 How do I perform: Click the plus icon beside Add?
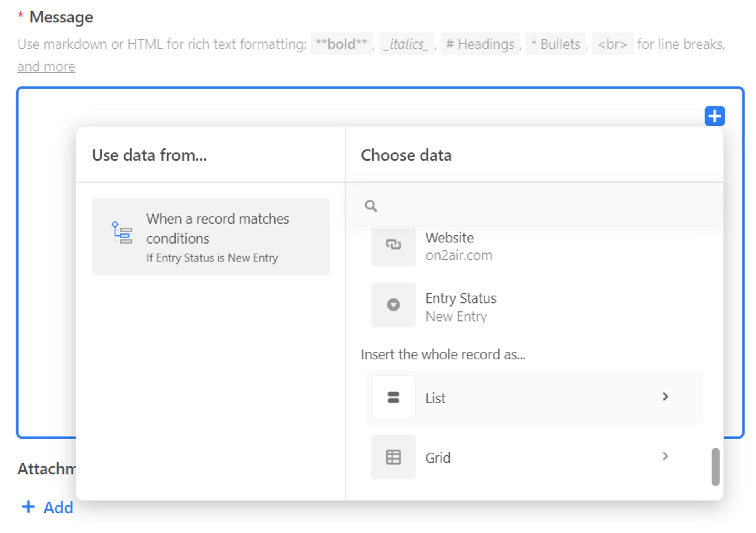[28, 507]
